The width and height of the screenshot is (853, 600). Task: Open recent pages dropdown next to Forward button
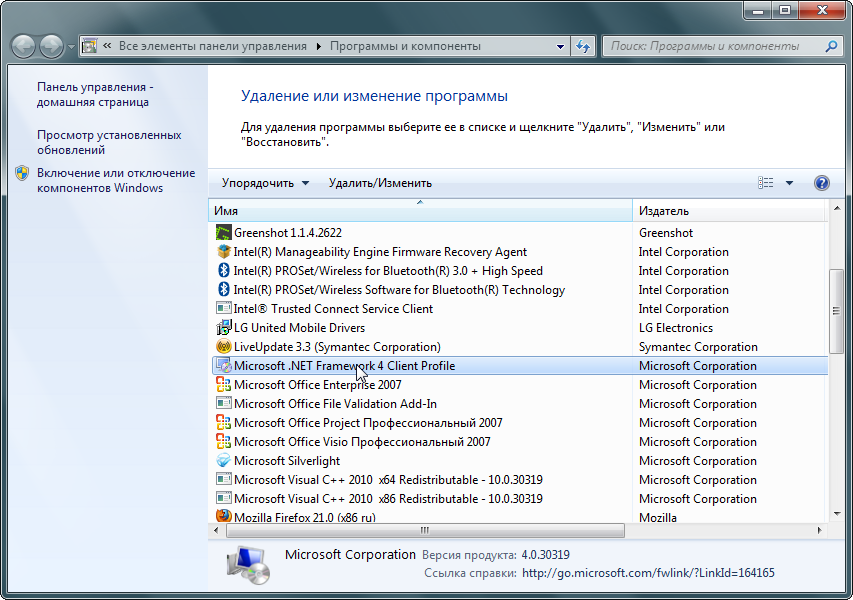71,47
